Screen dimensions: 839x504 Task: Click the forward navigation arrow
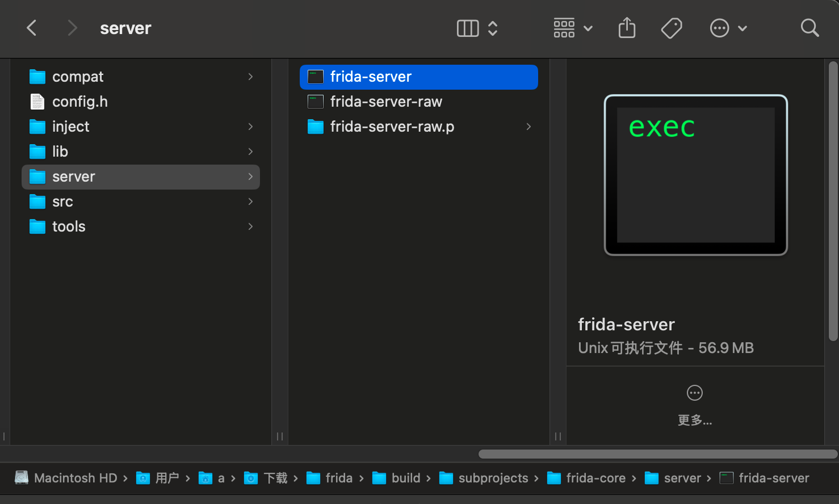[72, 28]
